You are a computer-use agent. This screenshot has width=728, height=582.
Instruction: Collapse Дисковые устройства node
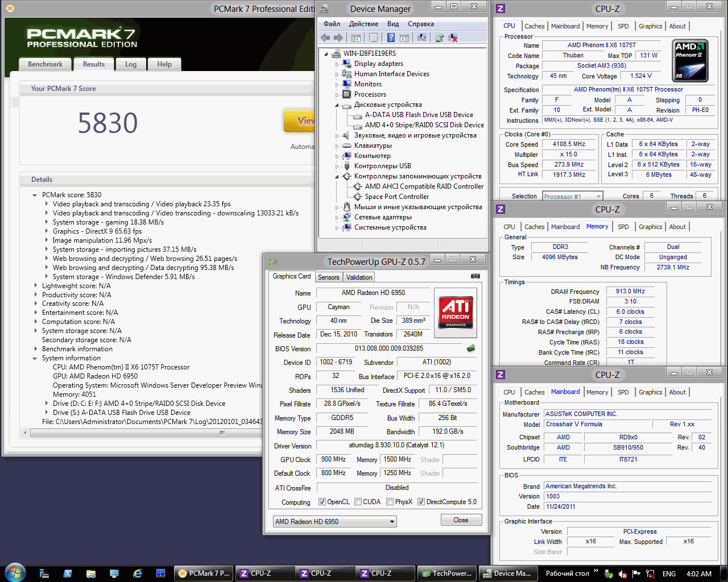337,105
